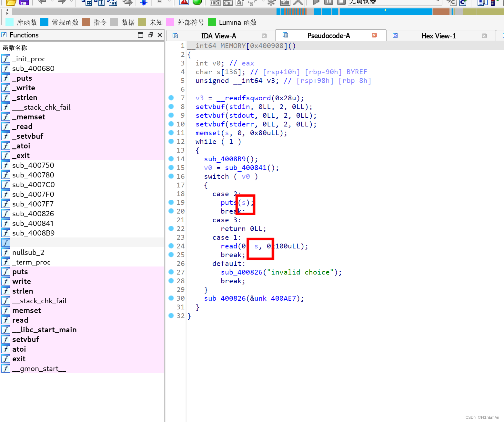The image size is (504, 422).
Task: Click the save database icon in toolbar
Action: pos(24,2)
